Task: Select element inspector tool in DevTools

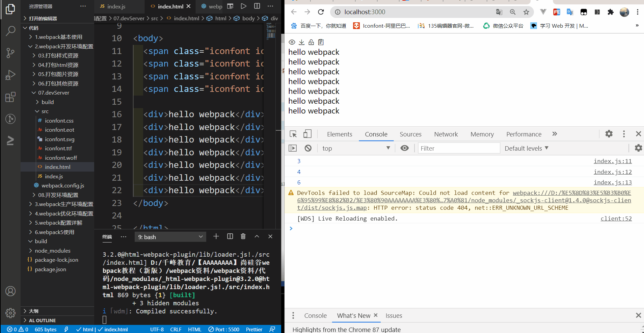Action: pyautogui.click(x=293, y=134)
